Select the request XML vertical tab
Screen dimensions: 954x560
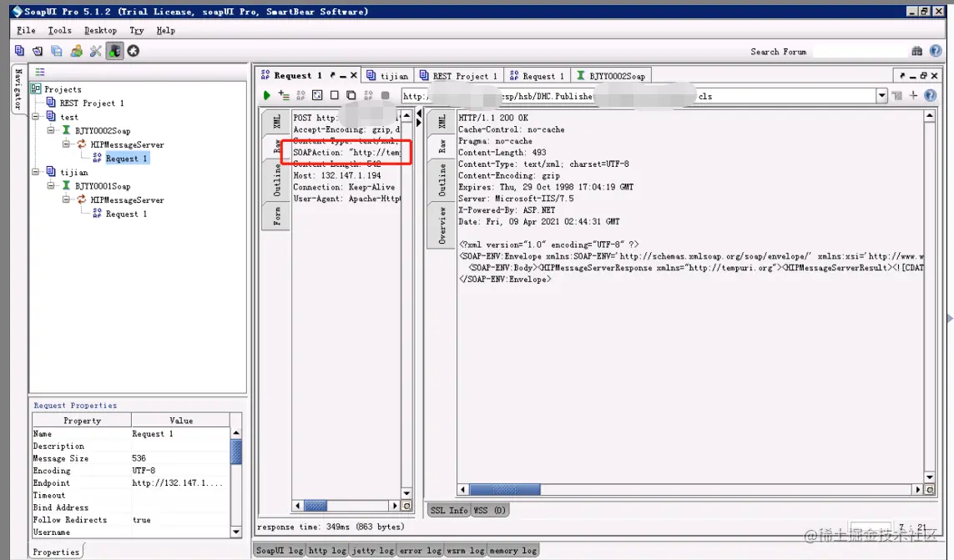[276, 121]
